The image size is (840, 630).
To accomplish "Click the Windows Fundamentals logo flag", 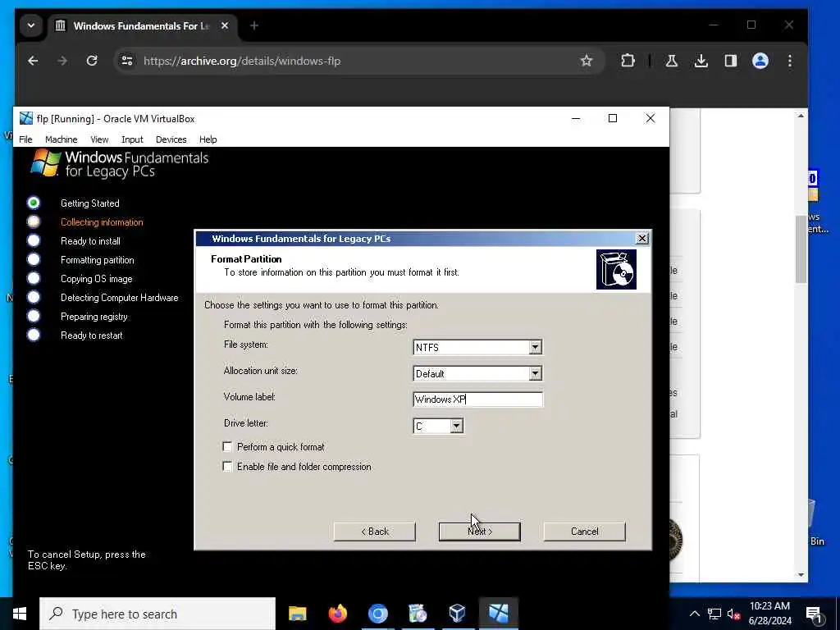I will coord(46,163).
